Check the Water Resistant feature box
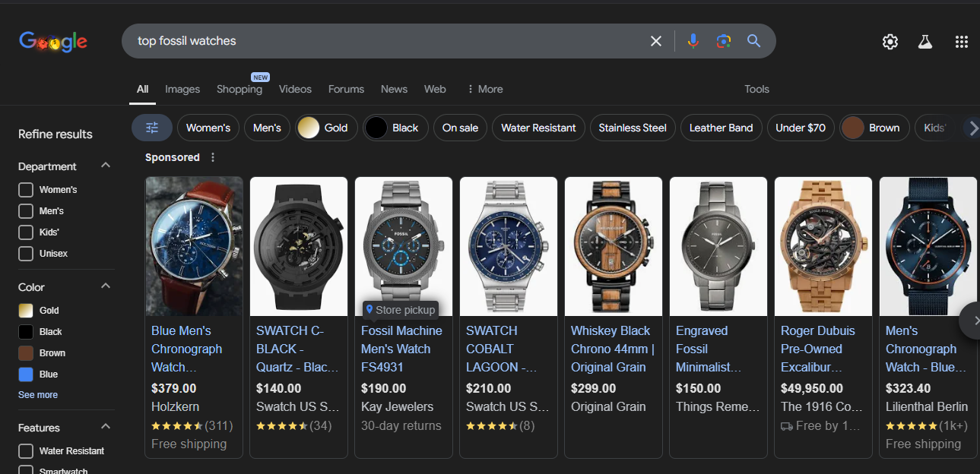The width and height of the screenshot is (980, 474). [26, 451]
